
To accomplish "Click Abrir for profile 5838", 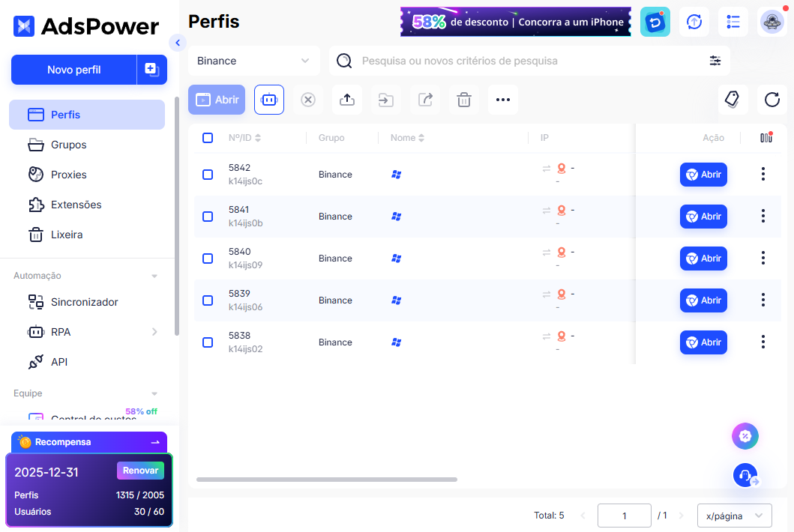I will click(703, 342).
